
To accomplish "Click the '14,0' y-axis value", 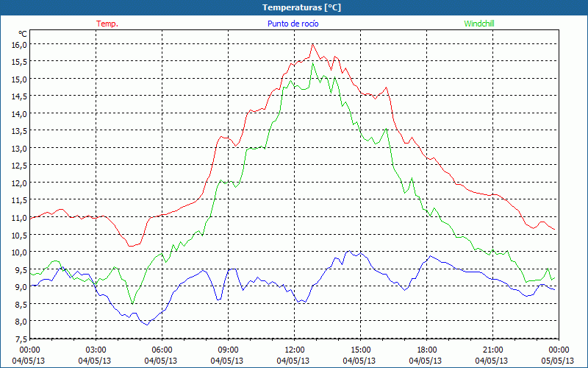I will [x=19, y=114].
